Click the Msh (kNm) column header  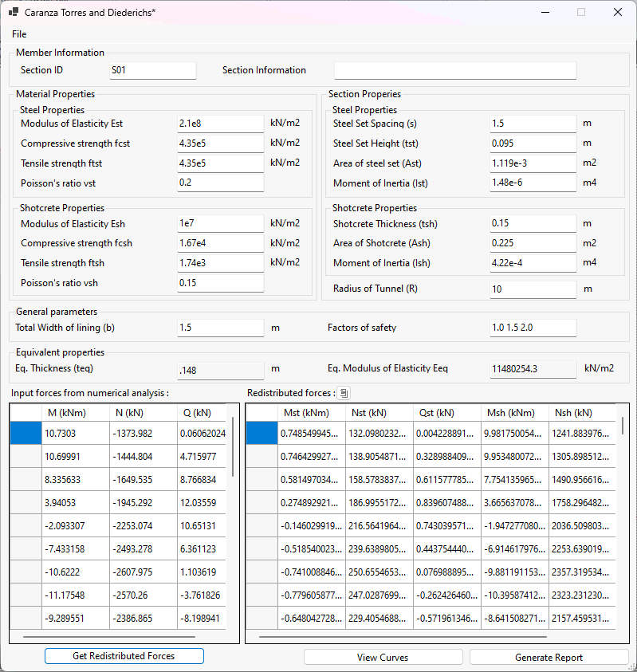click(514, 413)
